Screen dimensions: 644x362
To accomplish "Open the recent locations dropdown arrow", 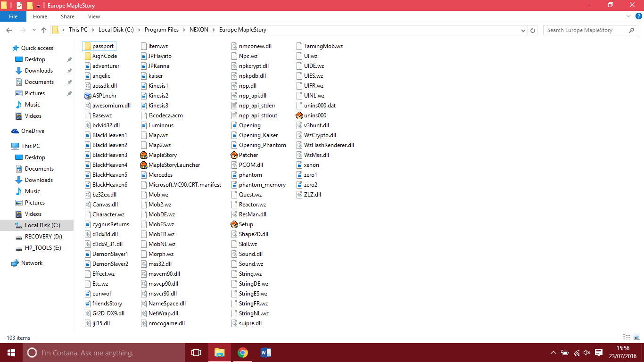I will 33,30.
